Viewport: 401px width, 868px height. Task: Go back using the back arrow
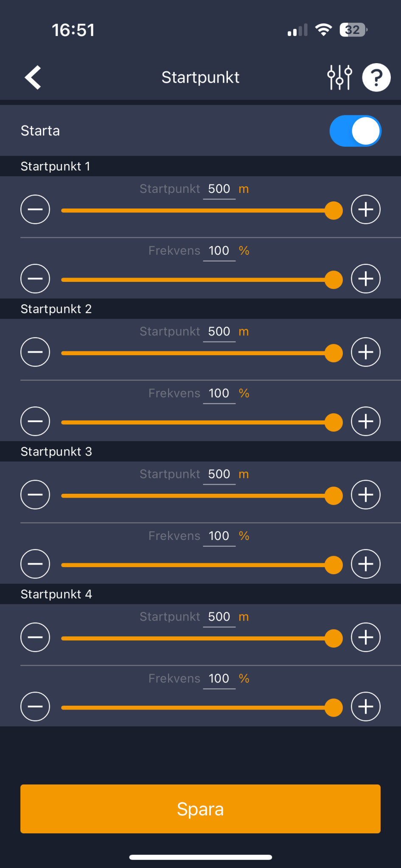(33, 78)
